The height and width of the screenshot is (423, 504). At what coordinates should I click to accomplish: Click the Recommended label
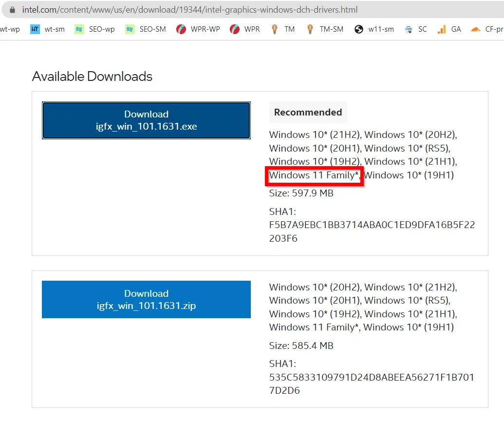pos(308,112)
